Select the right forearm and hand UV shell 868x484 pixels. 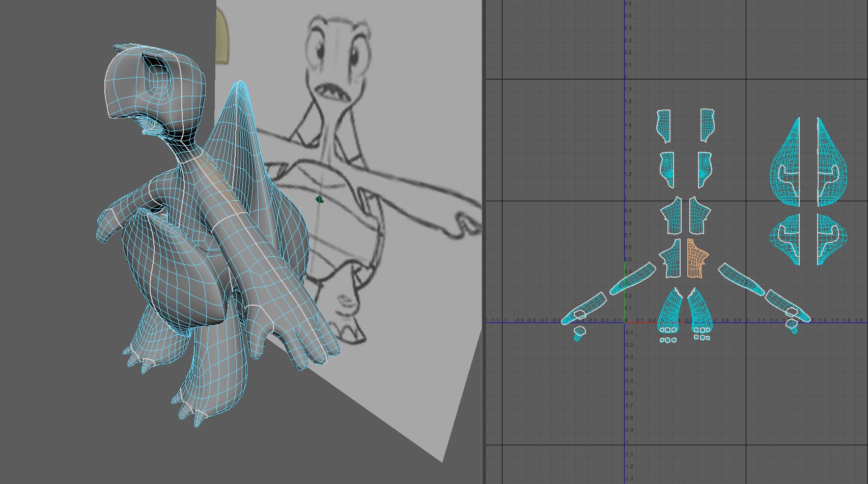click(788, 306)
